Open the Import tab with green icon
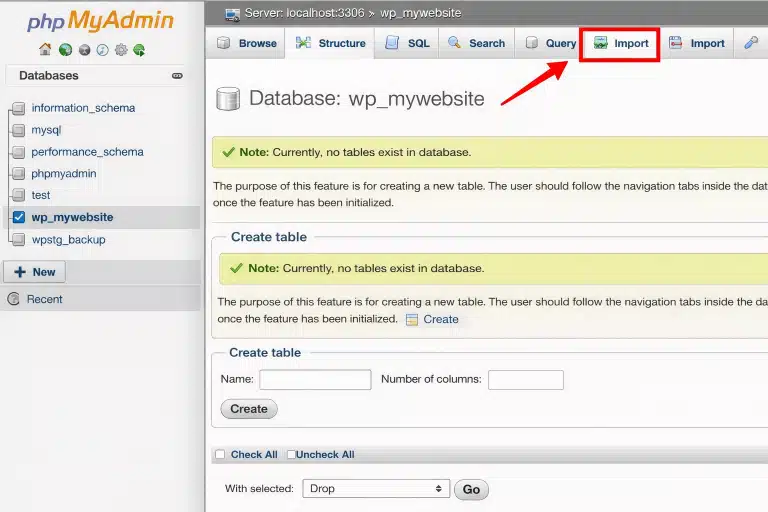This screenshot has width=768, height=512. coord(620,44)
